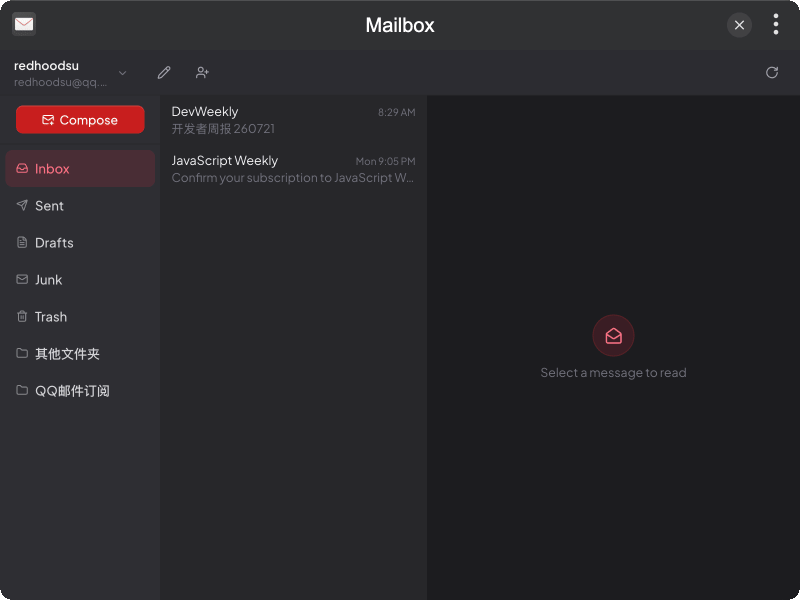Click the Mailbox window title
The image size is (800, 600).
[400, 25]
